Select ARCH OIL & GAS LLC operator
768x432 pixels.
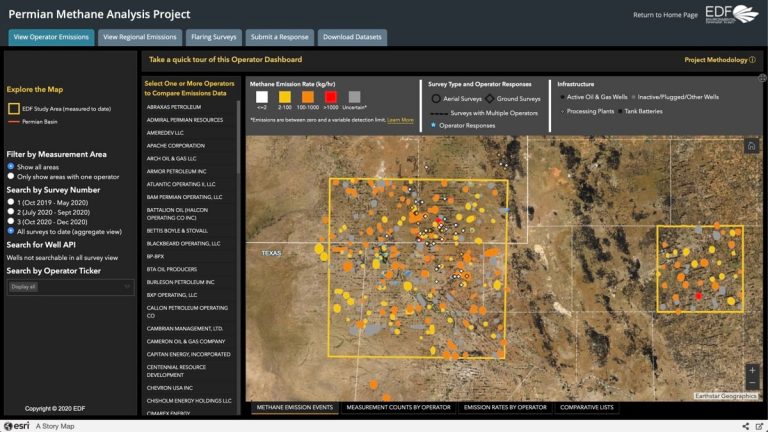point(171,159)
